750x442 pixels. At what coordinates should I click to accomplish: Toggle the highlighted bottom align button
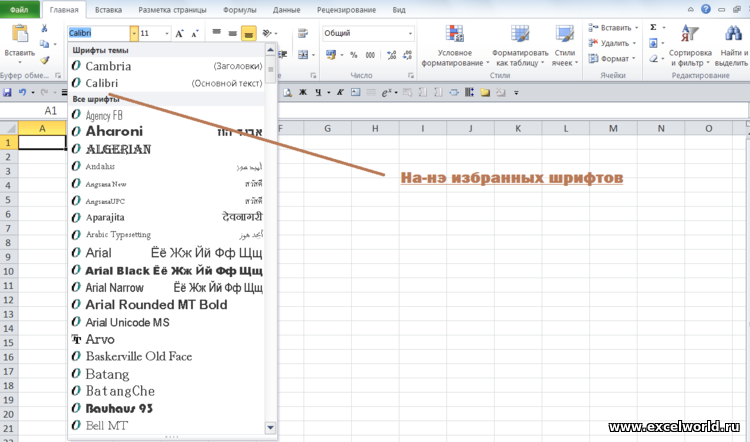[x=249, y=33]
